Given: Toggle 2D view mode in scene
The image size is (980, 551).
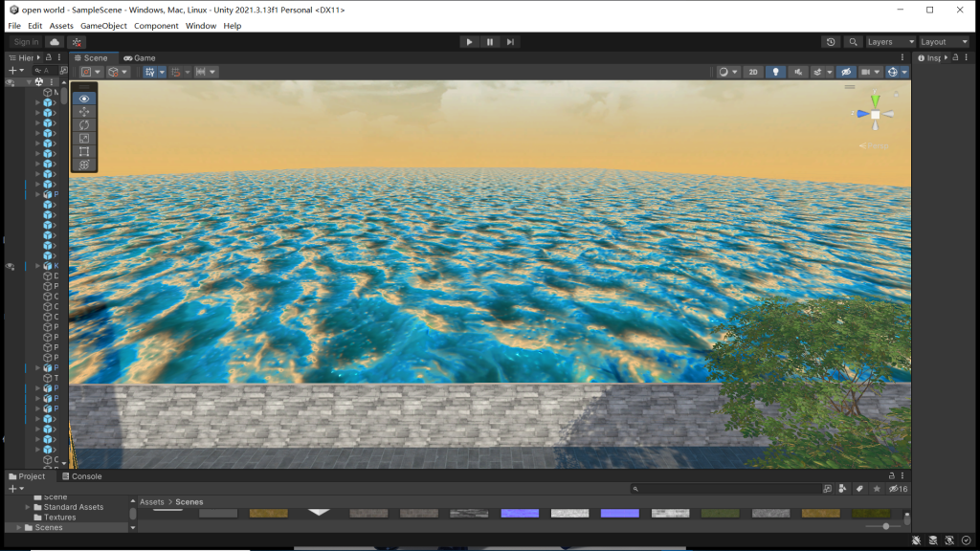Looking at the screenshot, I should (753, 72).
